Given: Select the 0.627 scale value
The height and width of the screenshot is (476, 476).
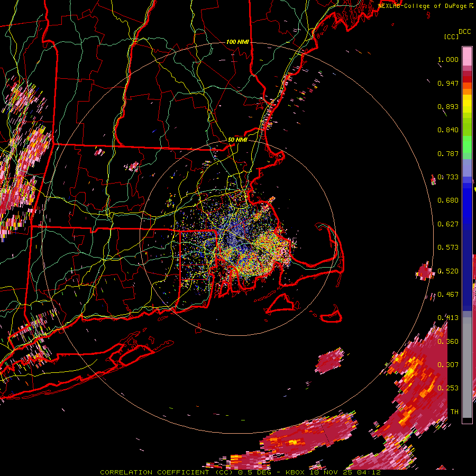Looking at the screenshot, I should 448,224.
